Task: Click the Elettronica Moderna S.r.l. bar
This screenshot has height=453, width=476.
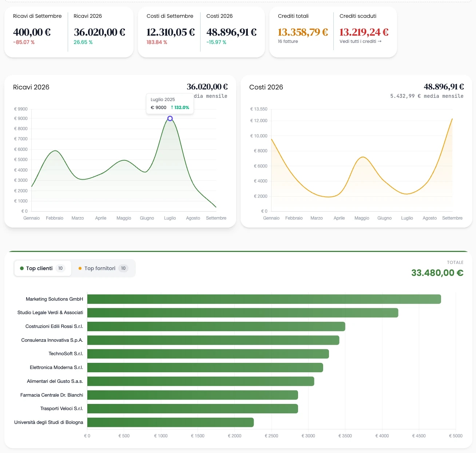Action: tap(205, 368)
